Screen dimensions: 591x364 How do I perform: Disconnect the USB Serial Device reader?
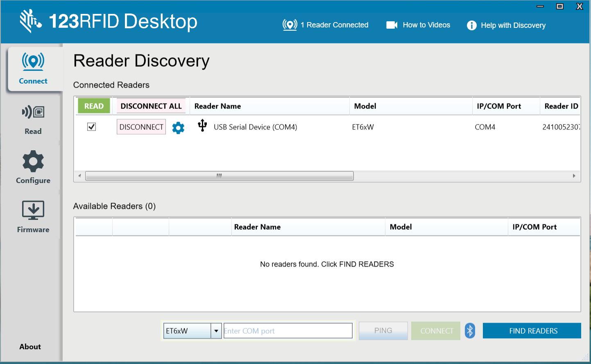coord(141,127)
